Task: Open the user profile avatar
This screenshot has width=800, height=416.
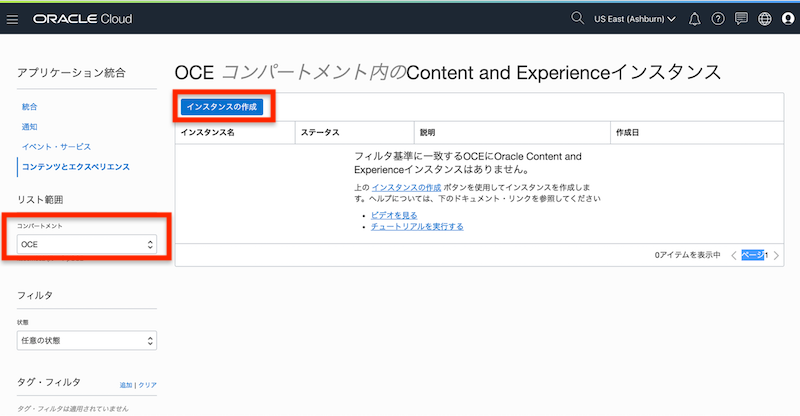Action: [x=788, y=19]
